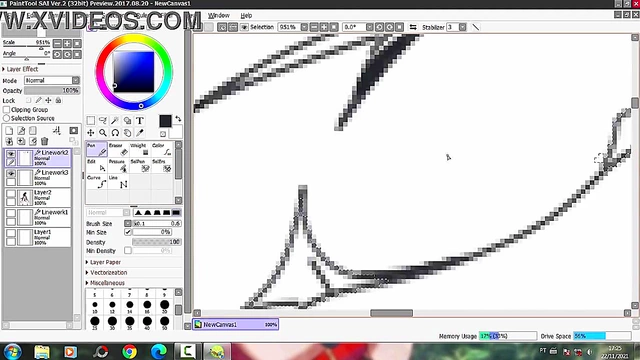Hide the Linework3 layer
Viewport: 640px width, 360px height.
11,173
